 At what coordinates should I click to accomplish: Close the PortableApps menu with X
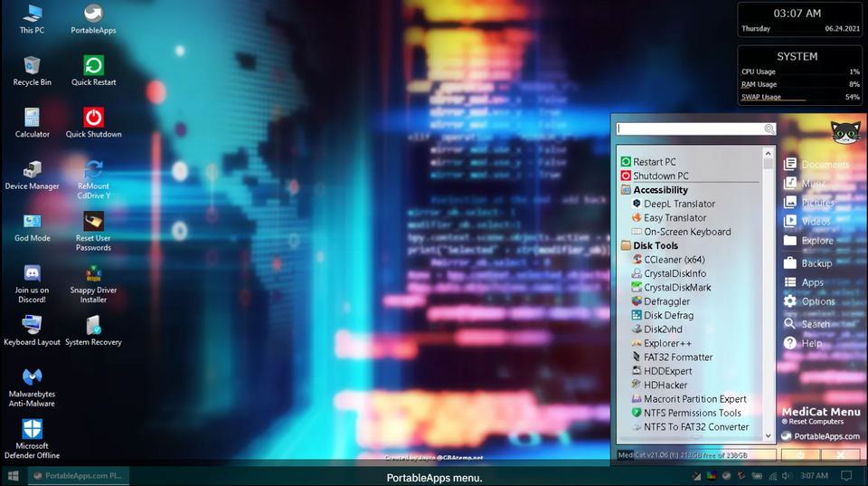841,455
